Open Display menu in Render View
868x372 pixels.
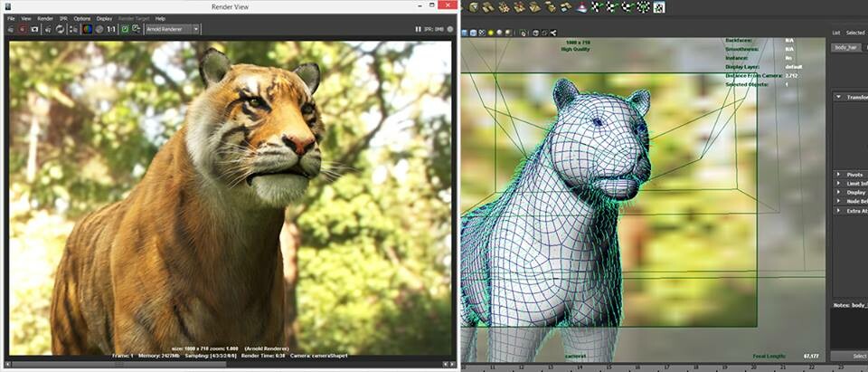(104, 18)
